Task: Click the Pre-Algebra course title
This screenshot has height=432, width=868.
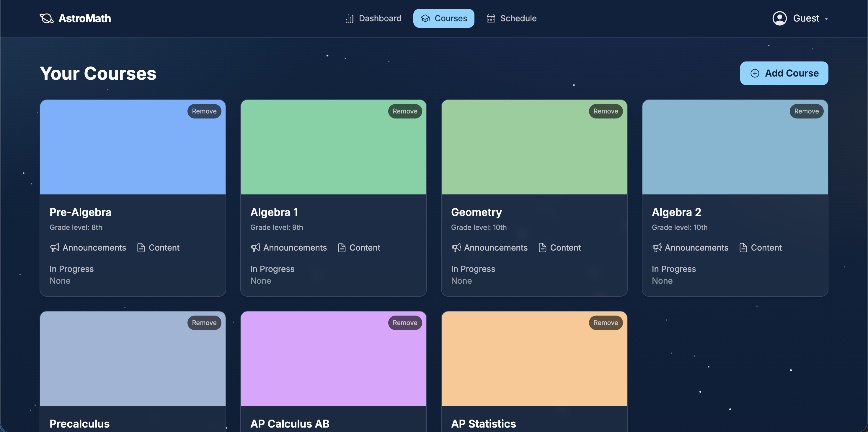Action: tap(81, 212)
